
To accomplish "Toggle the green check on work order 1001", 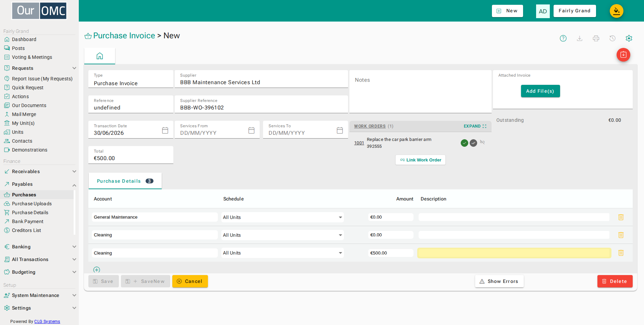I will click(465, 143).
